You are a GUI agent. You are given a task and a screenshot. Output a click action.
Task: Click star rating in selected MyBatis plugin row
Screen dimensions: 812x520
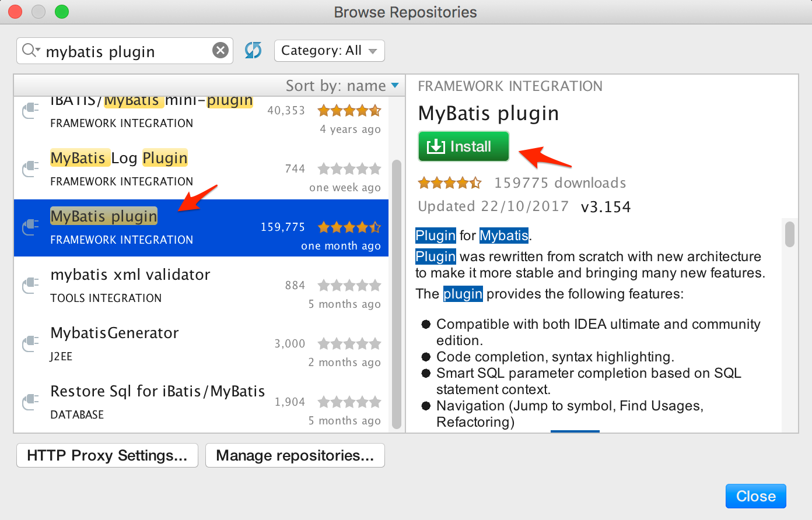tap(349, 227)
